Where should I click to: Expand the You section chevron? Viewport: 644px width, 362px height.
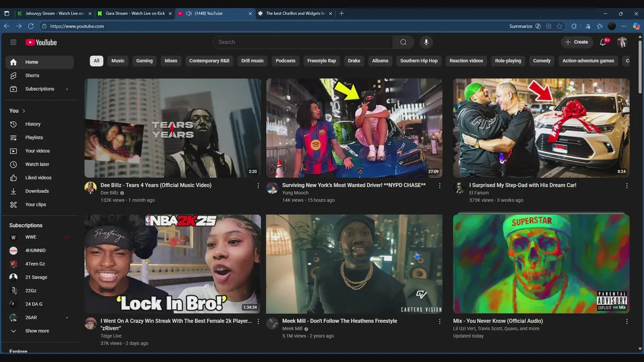coord(24,111)
